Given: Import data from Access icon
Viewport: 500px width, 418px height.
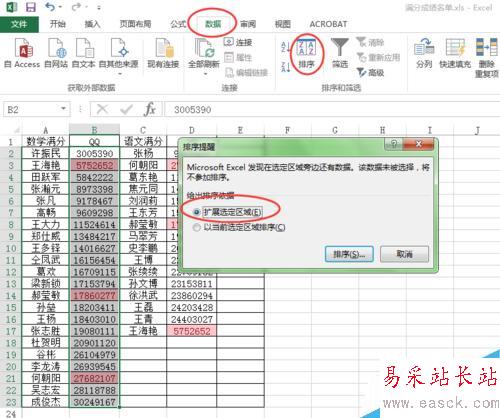Looking at the screenshot, I should 23,53.
